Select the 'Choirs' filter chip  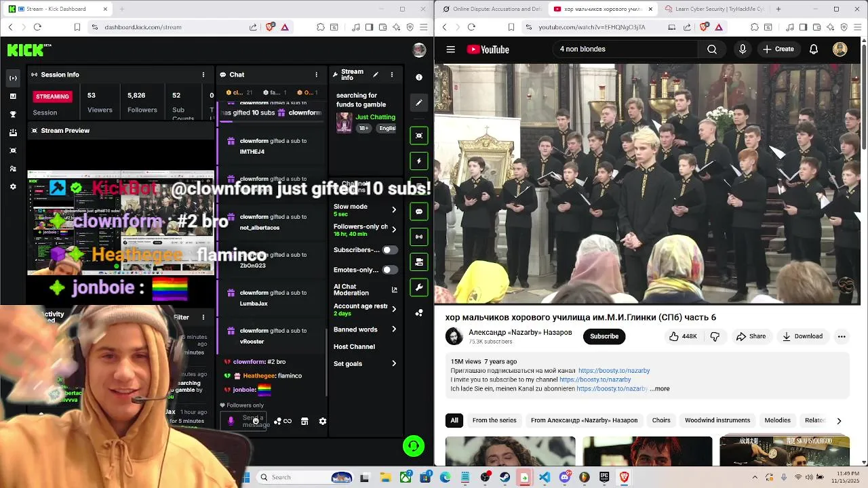click(661, 420)
